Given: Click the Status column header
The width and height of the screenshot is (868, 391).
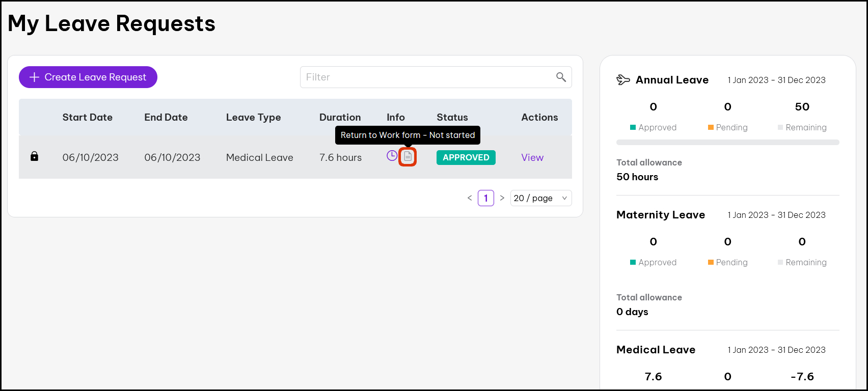Looking at the screenshot, I should pyautogui.click(x=452, y=117).
